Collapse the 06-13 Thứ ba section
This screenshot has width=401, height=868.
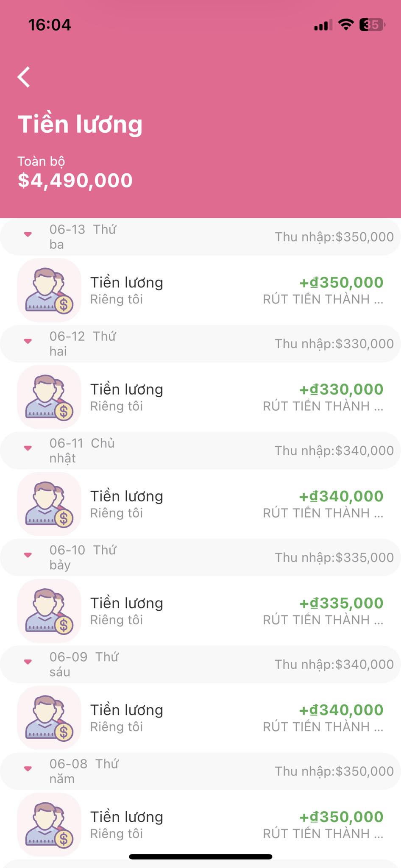28,234
